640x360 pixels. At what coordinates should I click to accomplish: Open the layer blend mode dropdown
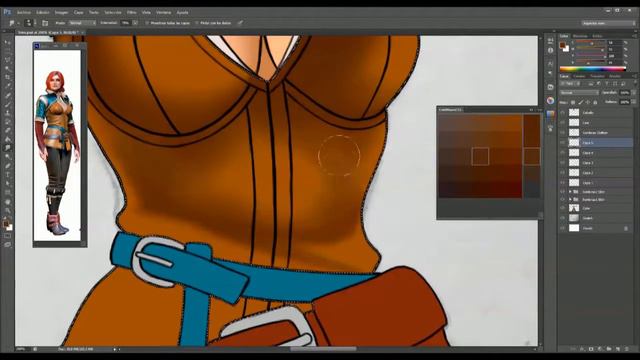point(579,93)
